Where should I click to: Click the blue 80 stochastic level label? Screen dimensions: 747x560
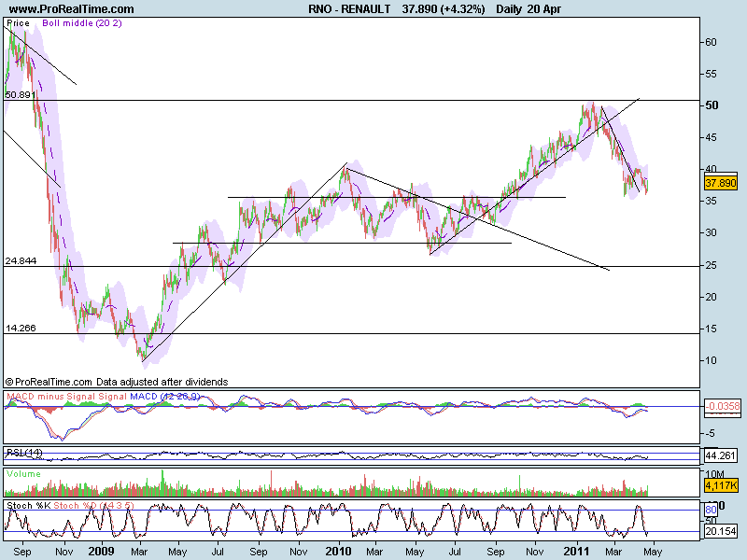point(711,510)
